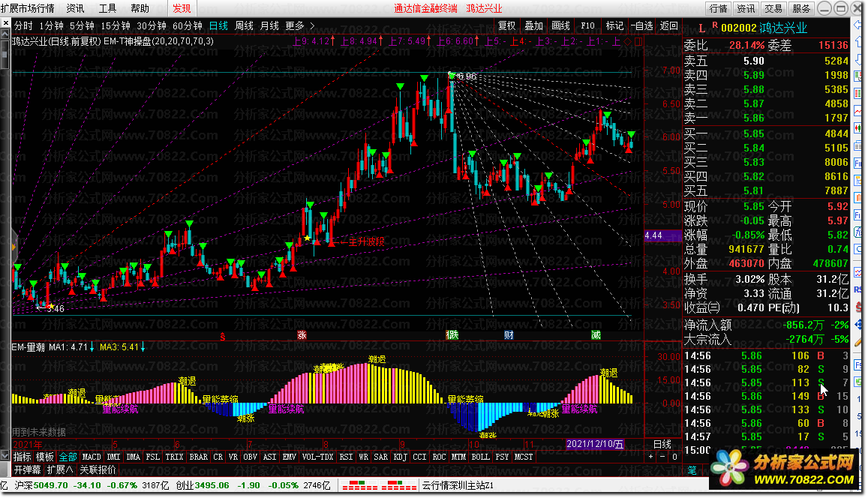Click the red-green table icon in right sidebar

point(858,93)
